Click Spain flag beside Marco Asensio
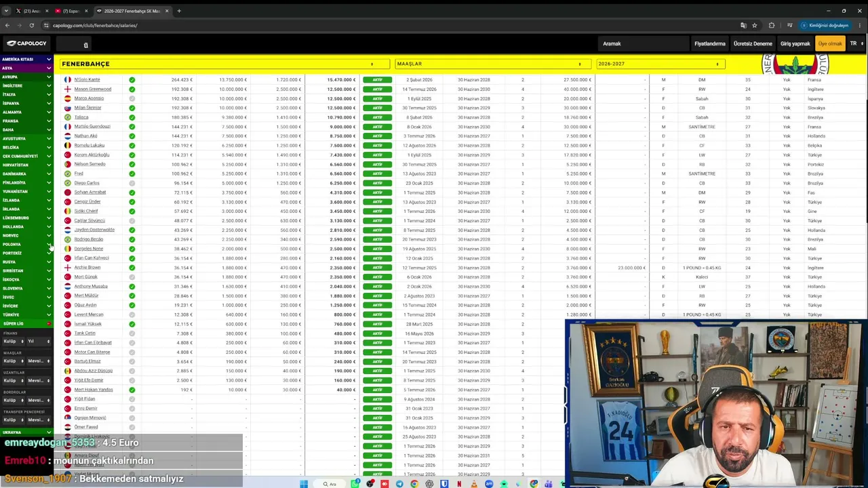The height and width of the screenshot is (488, 868). point(68,98)
